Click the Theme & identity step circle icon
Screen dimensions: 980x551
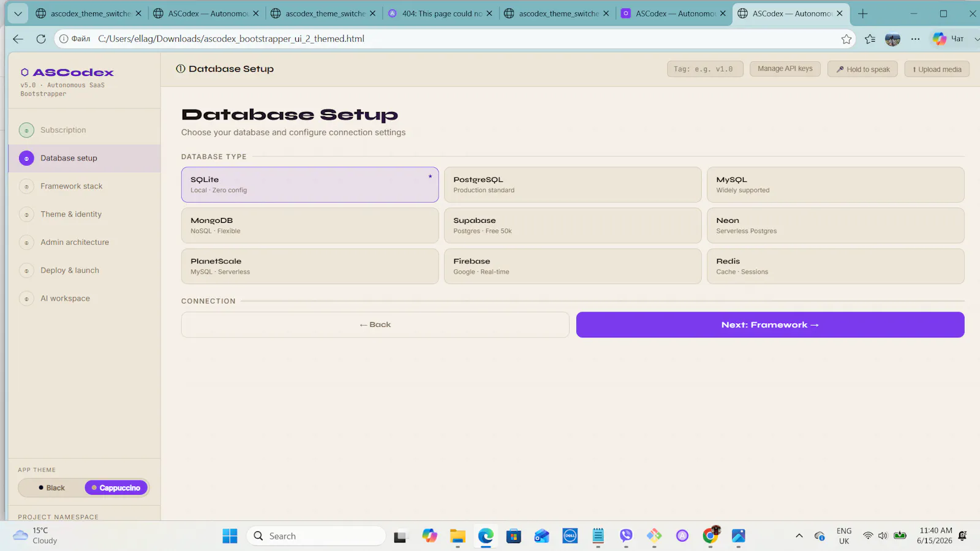click(x=26, y=215)
